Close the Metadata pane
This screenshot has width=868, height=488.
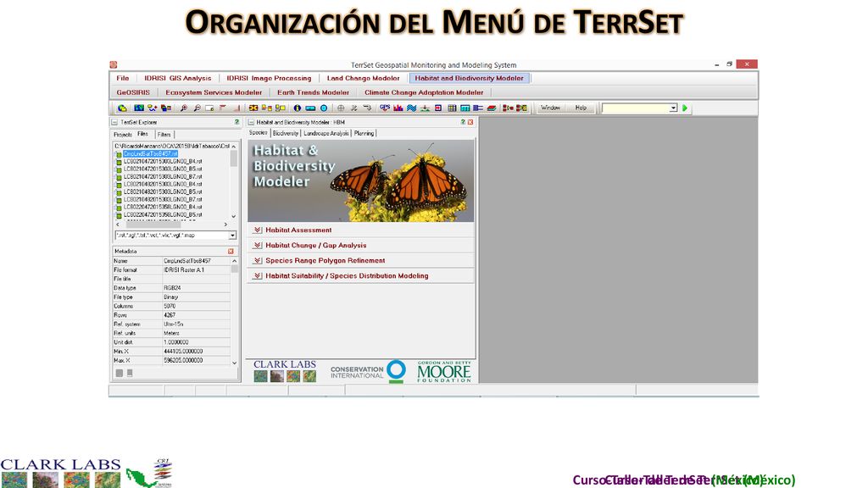[231, 251]
